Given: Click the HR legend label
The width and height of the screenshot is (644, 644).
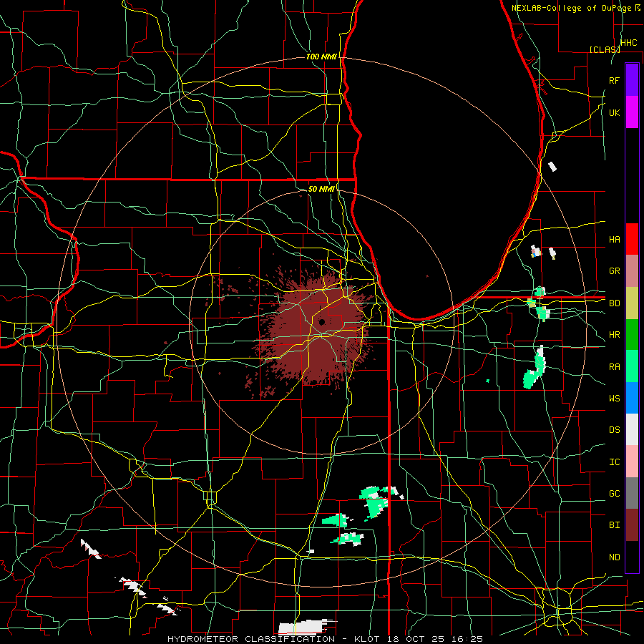Looking at the screenshot, I should click(x=615, y=334).
